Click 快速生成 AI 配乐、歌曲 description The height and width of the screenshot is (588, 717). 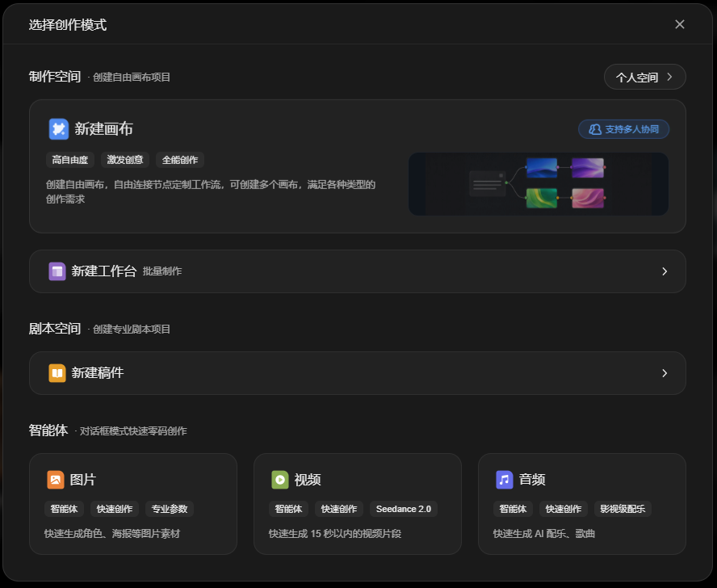(543, 534)
